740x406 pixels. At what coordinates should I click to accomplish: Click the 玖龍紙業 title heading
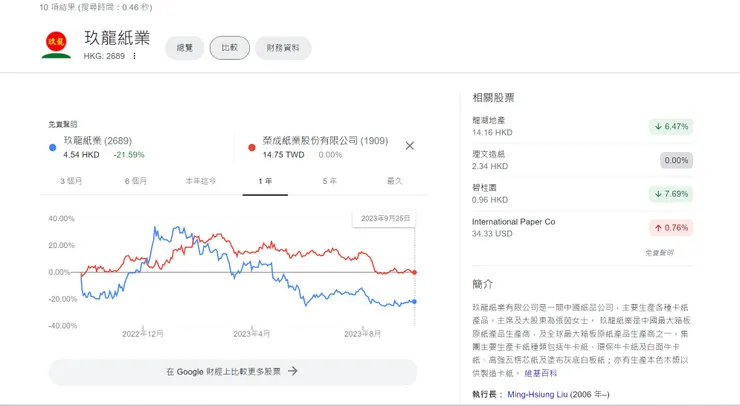pyautogui.click(x=117, y=38)
